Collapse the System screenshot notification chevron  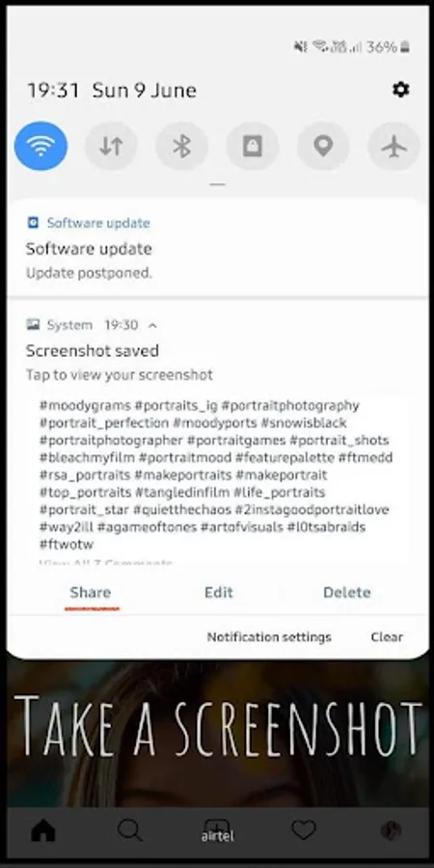point(152,326)
